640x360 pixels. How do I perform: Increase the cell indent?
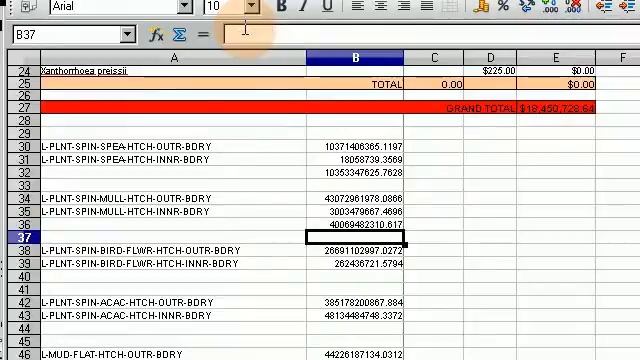627,6
